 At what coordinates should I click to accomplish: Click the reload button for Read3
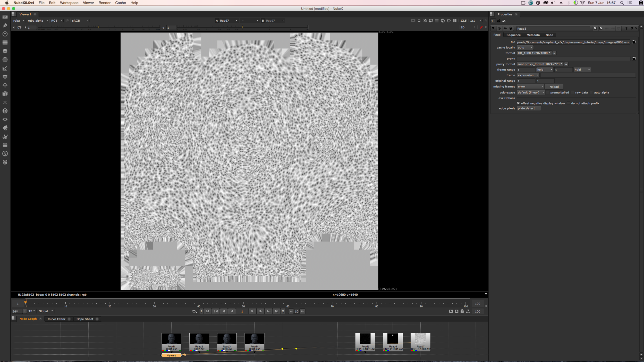[x=554, y=87]
